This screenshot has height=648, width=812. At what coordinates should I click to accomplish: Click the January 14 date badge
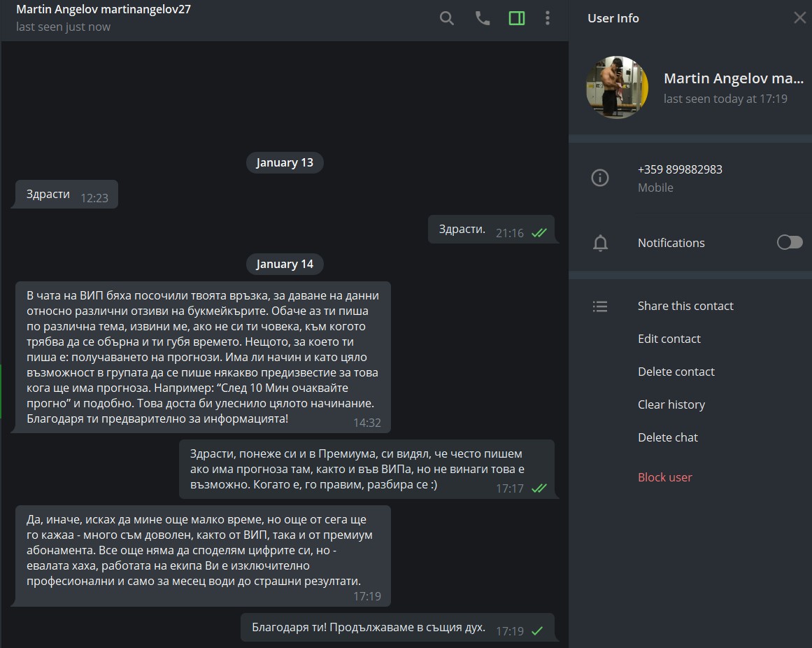(x=285, y=264)
